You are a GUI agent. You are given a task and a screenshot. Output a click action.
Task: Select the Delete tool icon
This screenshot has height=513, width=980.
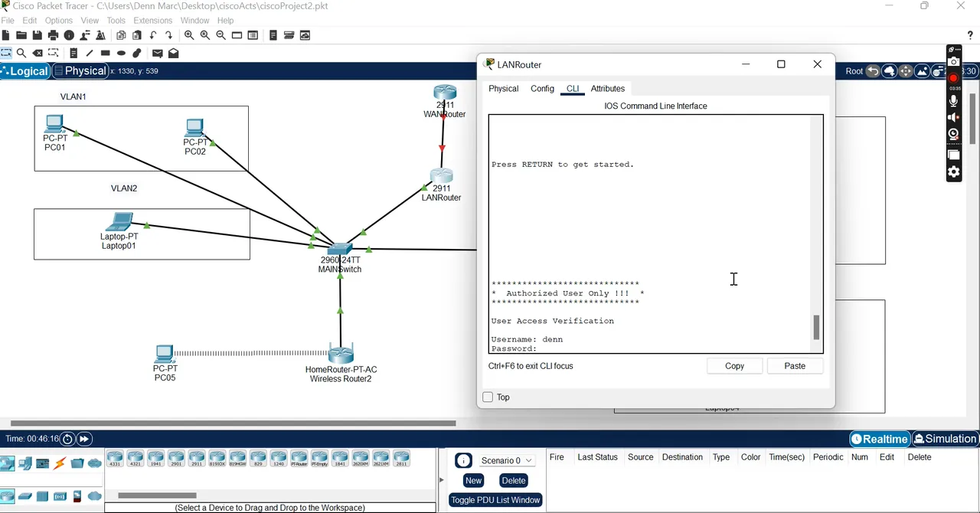click(38, 53)
